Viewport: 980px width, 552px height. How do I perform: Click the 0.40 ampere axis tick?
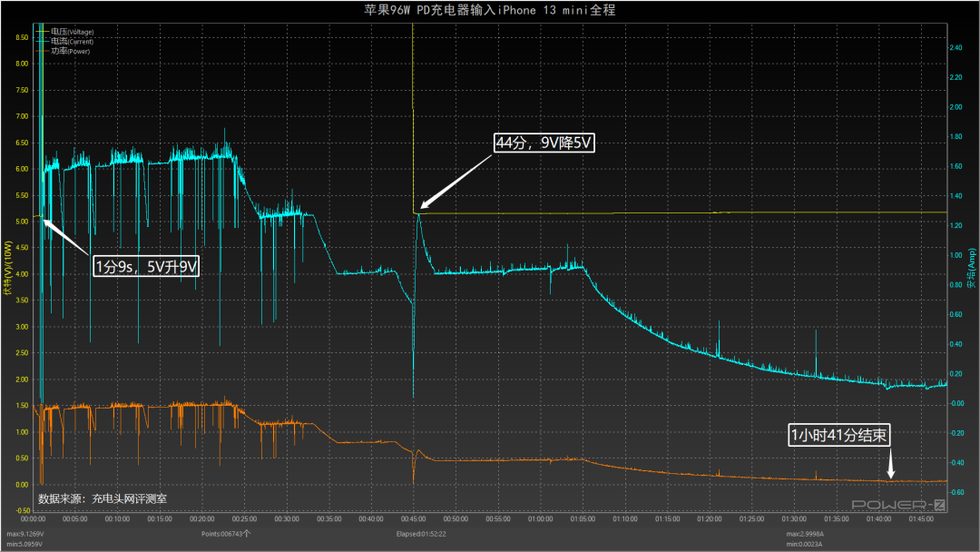[x=955, y=344]
